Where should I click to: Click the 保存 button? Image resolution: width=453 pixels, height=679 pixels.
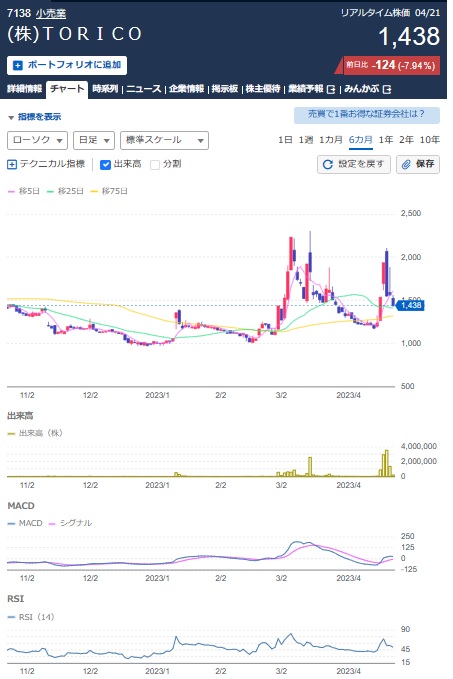coord(418,165)
